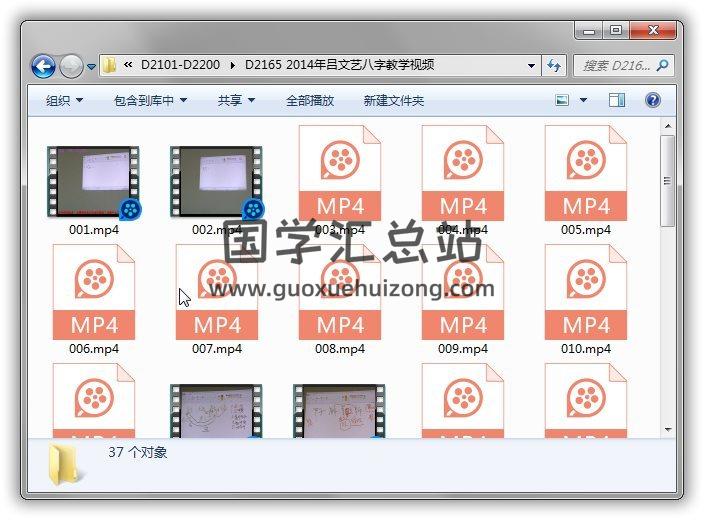Open the 组织 menu
The width and height of the screenshot is (704, 520).
click(64, 100)
